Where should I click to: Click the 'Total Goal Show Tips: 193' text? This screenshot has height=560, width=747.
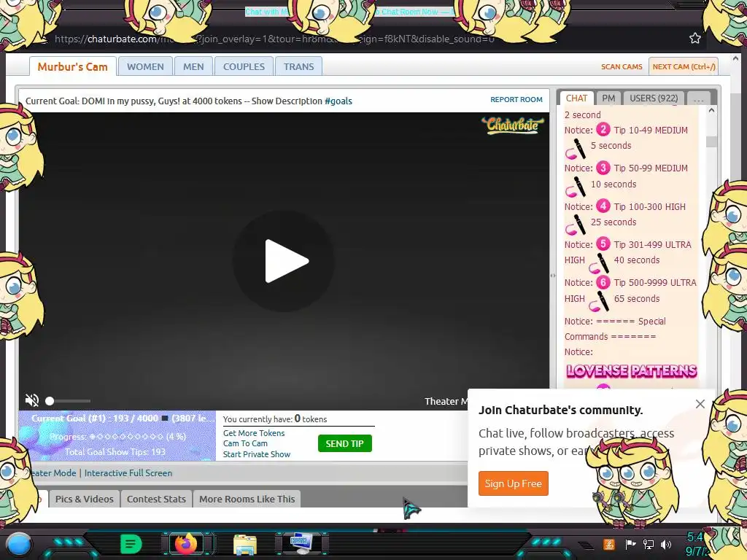pos(115,452)
